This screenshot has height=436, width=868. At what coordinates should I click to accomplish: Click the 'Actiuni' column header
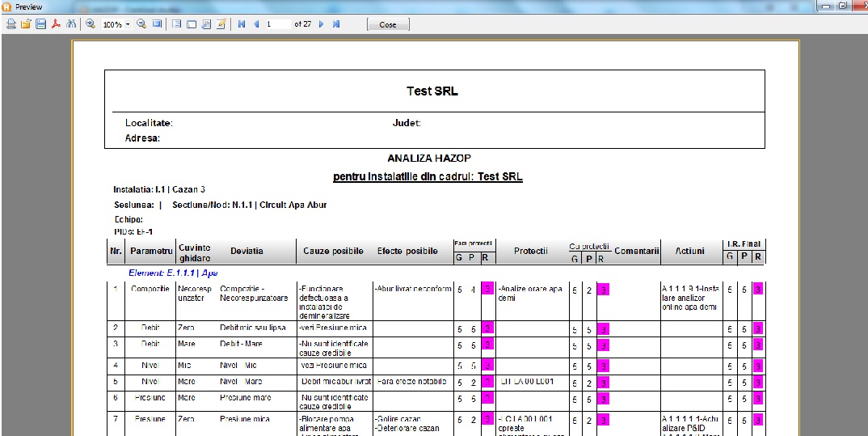pos(689,252)
